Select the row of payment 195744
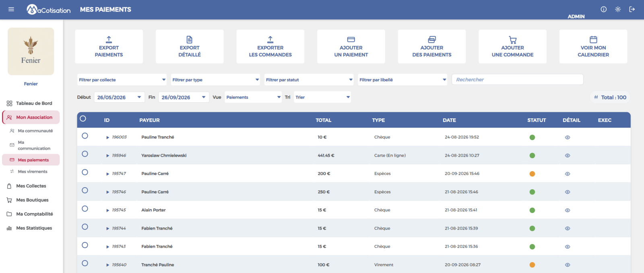Viewport: 644px width, 273px height. point(85,227)
